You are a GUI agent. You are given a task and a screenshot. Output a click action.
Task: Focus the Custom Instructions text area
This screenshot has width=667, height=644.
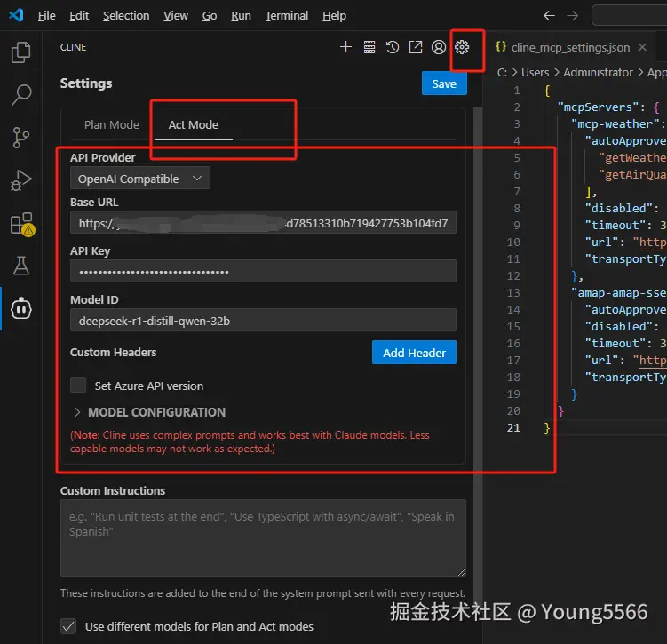click(x=263, y=538)
